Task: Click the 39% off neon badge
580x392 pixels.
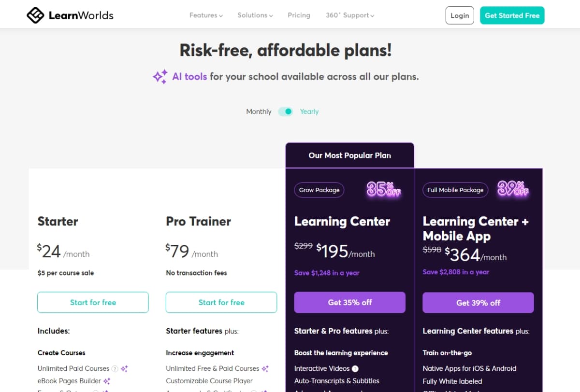Action: pos(513,189)
